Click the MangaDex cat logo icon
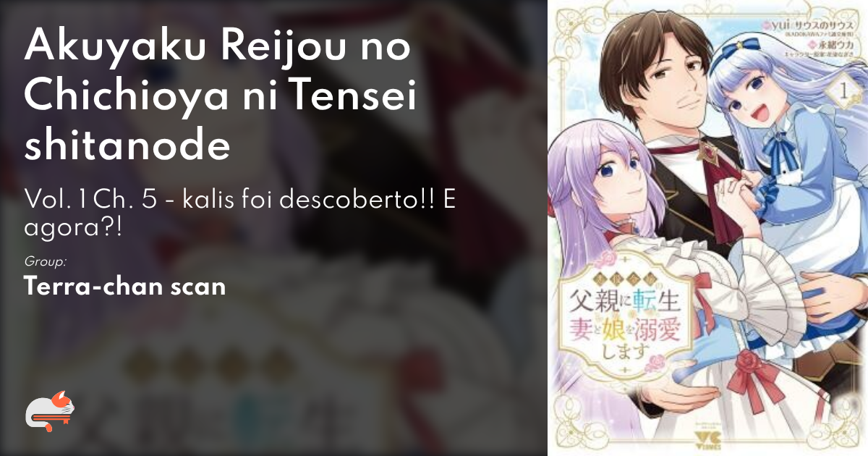Image resolution: width=868 pixels, height=456 pixels. point(50,412)
